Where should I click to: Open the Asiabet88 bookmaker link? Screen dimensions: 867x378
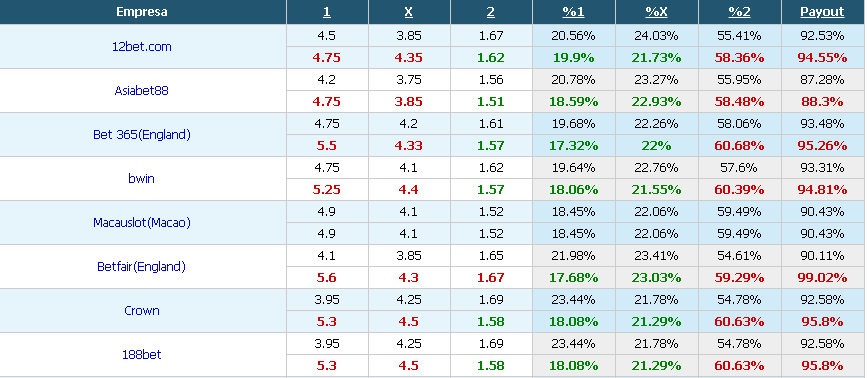pos(142,91)
